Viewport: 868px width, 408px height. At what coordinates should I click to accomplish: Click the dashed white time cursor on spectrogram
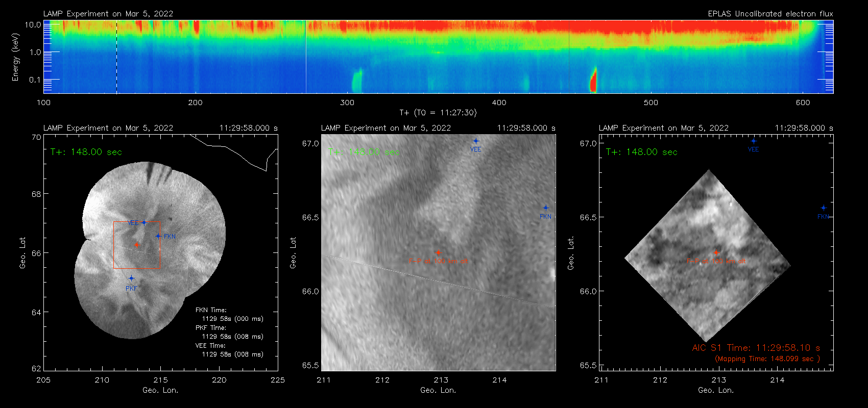117,57
